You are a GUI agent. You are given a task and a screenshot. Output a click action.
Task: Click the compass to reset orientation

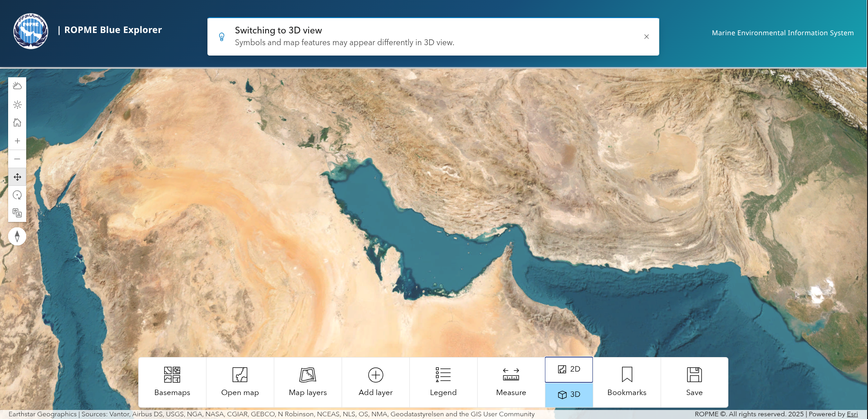pyautogui.click(x=17, y=236)
